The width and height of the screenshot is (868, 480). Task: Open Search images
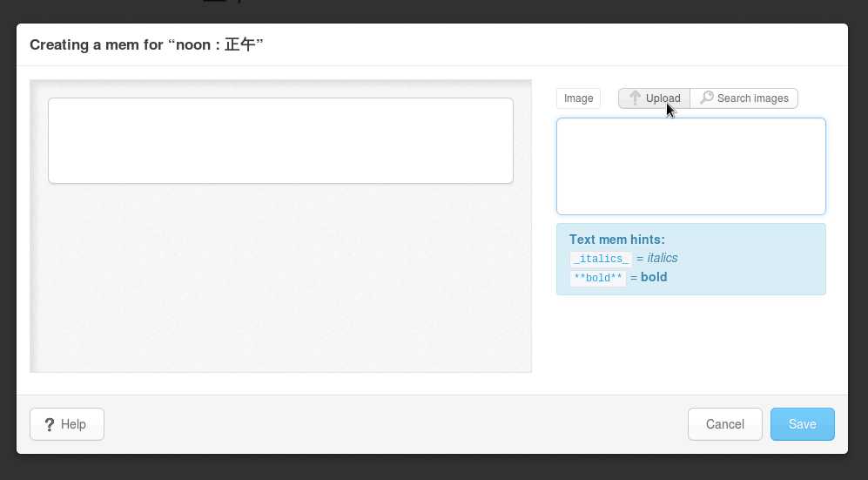pyautogui.click(x=744, y=98)
